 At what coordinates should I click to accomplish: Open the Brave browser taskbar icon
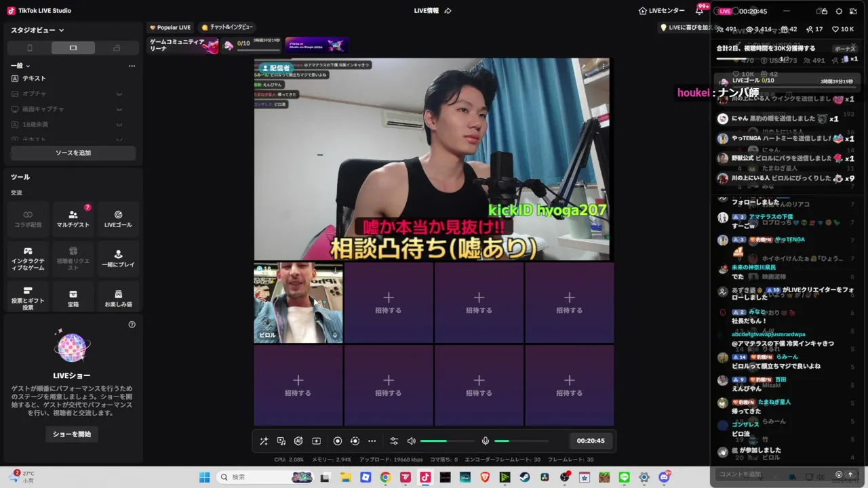coord(485,477)
